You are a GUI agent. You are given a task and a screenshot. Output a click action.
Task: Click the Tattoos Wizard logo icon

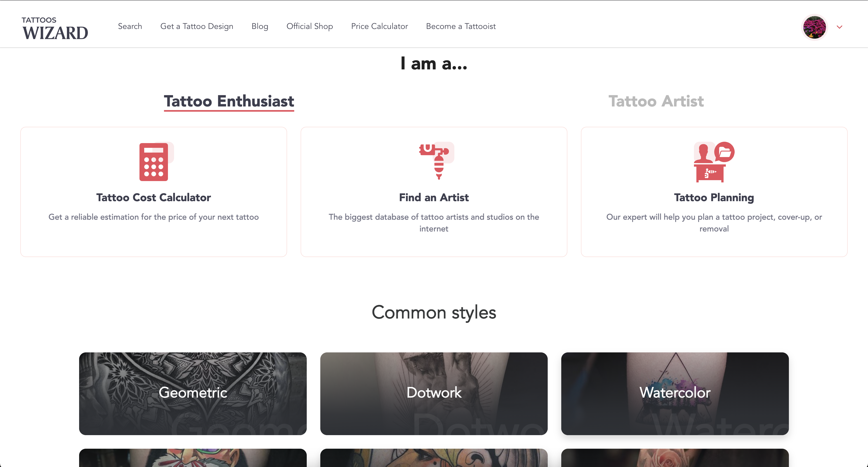pos(55,27)
